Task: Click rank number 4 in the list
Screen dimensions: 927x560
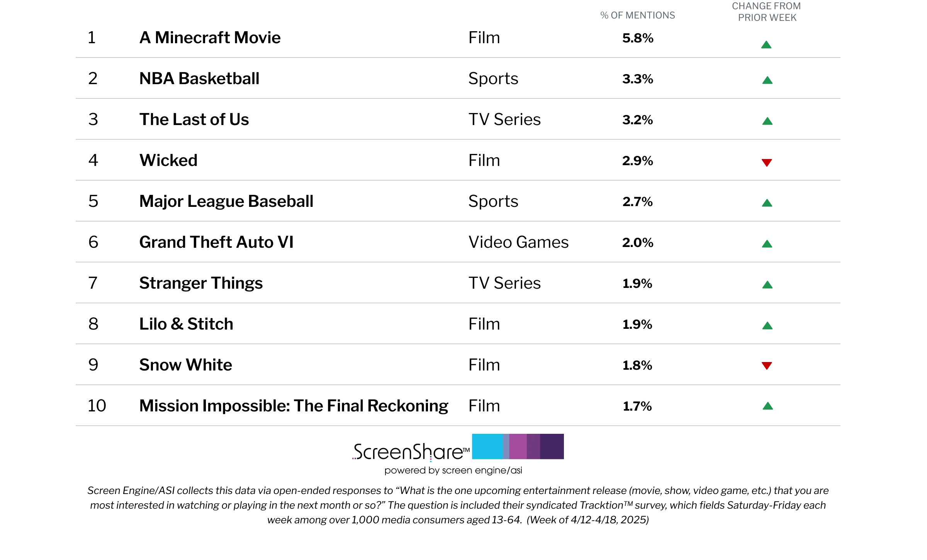Action: pos(93,160)
